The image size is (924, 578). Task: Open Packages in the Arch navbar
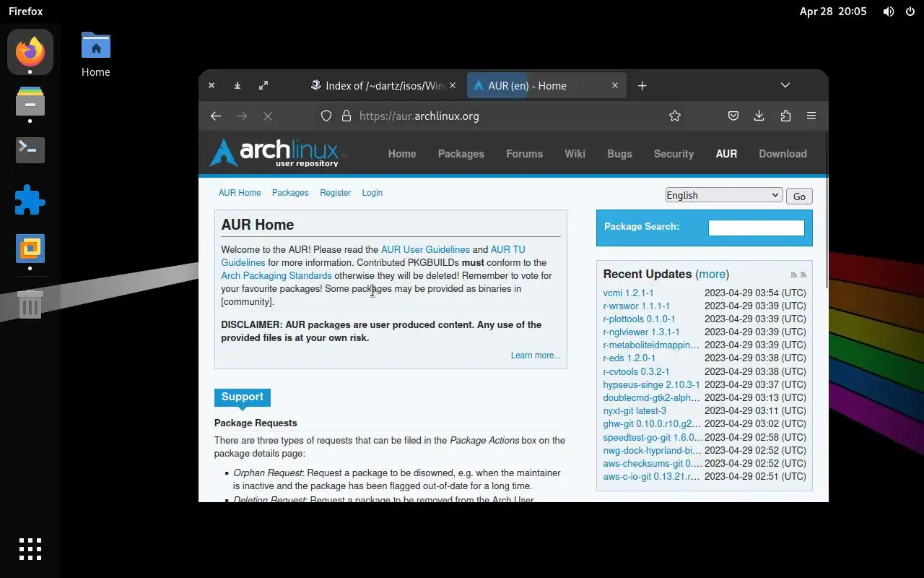click(x=461, y=154)
